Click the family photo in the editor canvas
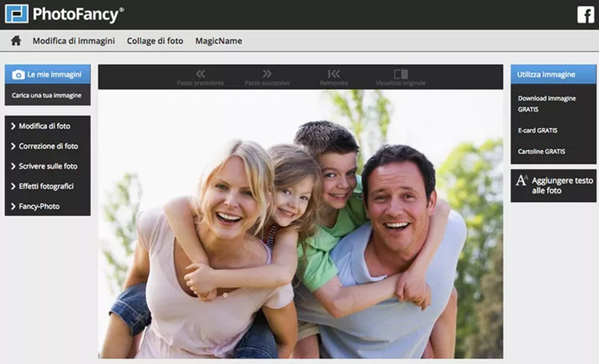 click(x=300, y=224)
